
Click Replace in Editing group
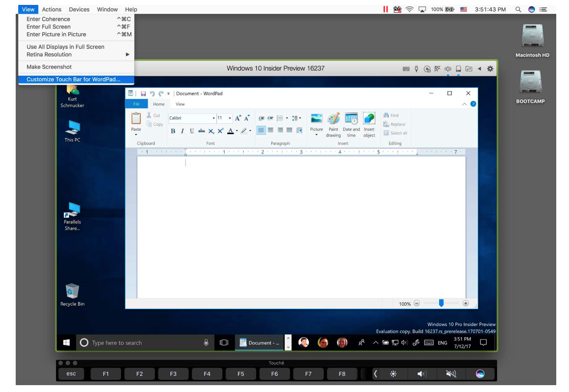[394, 124]
